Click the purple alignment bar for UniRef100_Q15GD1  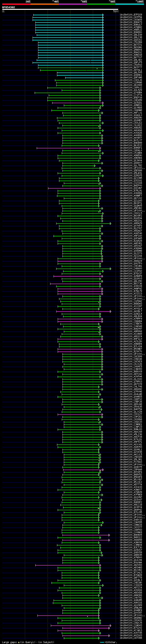(78, 103)
